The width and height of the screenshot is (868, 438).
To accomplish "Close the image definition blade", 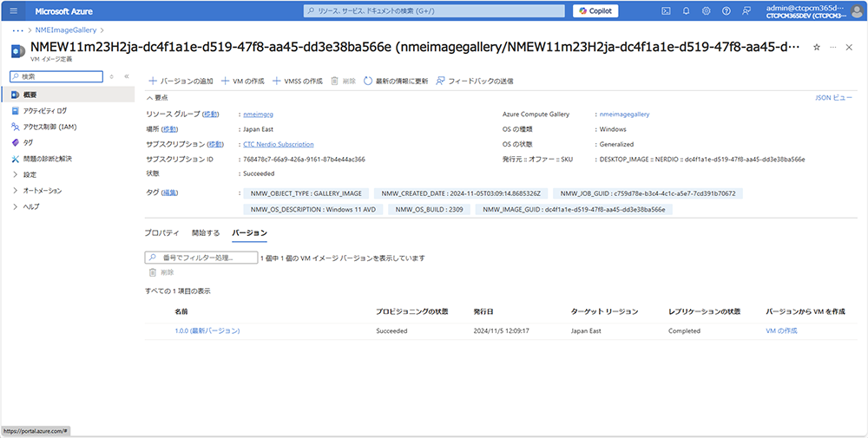I will point(849,48).
